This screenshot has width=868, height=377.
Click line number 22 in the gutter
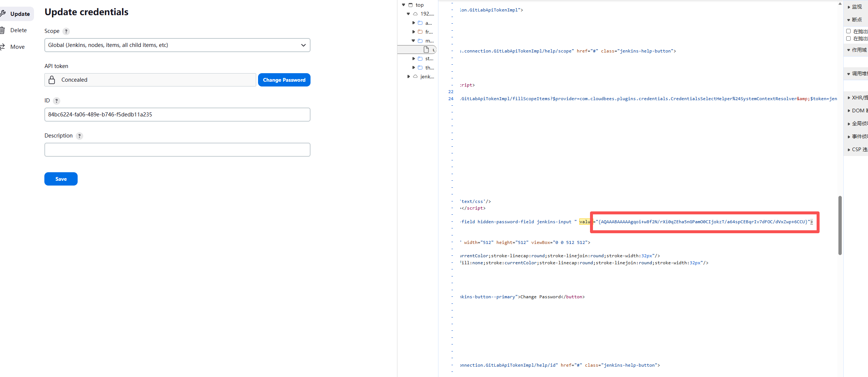[x=451, y=92]
